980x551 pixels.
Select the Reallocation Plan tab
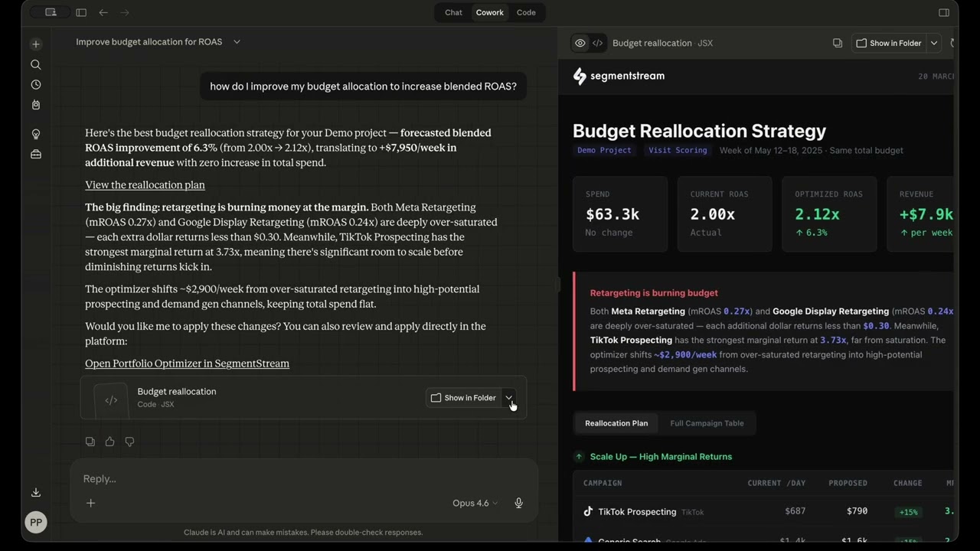pyautogui.click(x=616, y=423)
